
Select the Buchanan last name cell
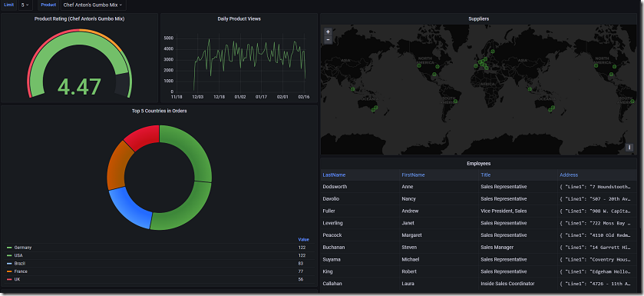pyautogui.click(x=360, y=248)
